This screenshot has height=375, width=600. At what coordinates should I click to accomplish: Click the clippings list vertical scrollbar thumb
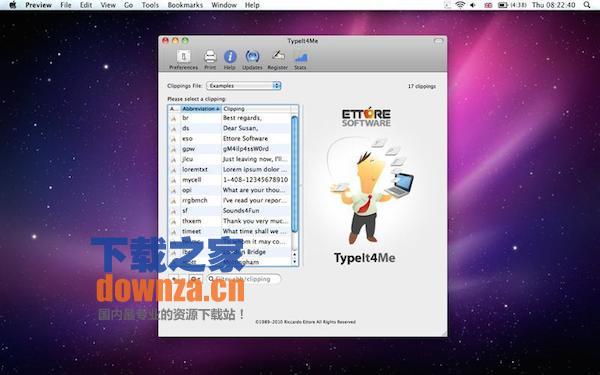pos(294,174)
